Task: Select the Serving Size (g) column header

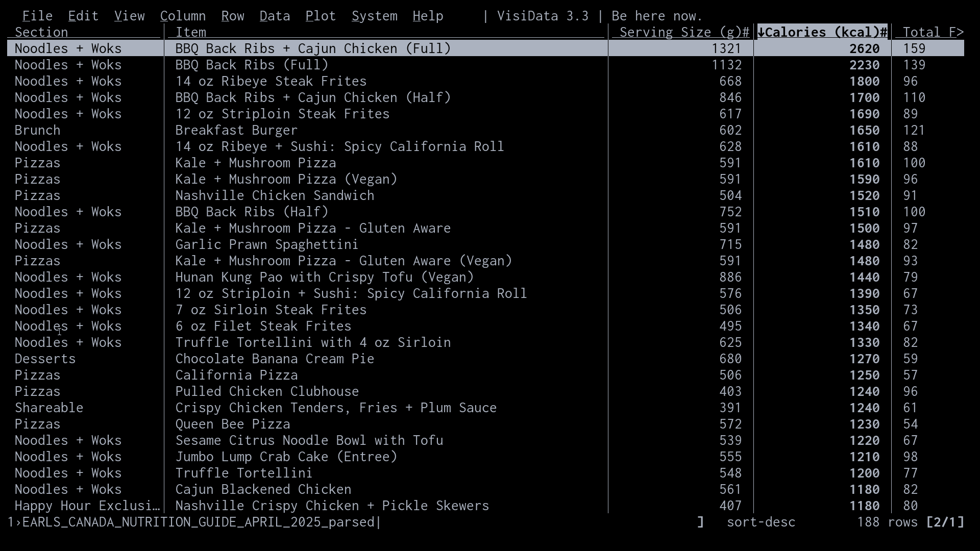Action: (683, 32)
